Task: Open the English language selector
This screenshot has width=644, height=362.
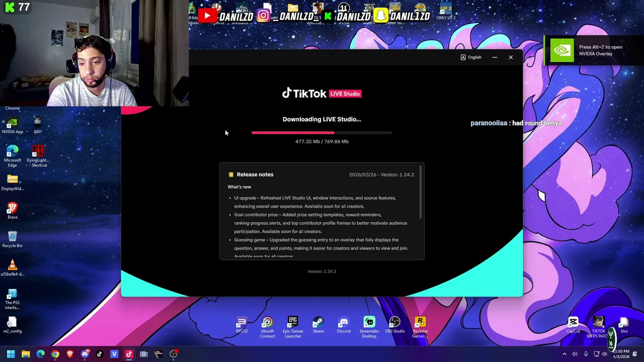Action: click(471, 57)
